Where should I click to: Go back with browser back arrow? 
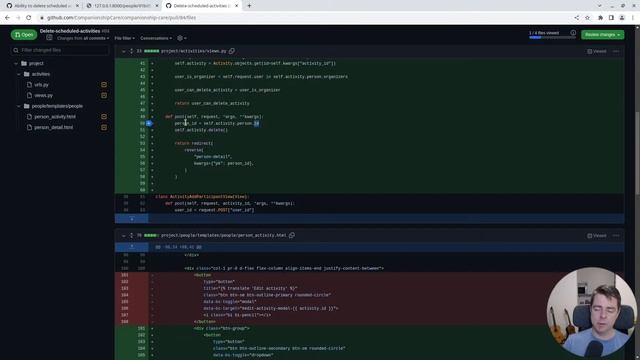coord(7,18)
